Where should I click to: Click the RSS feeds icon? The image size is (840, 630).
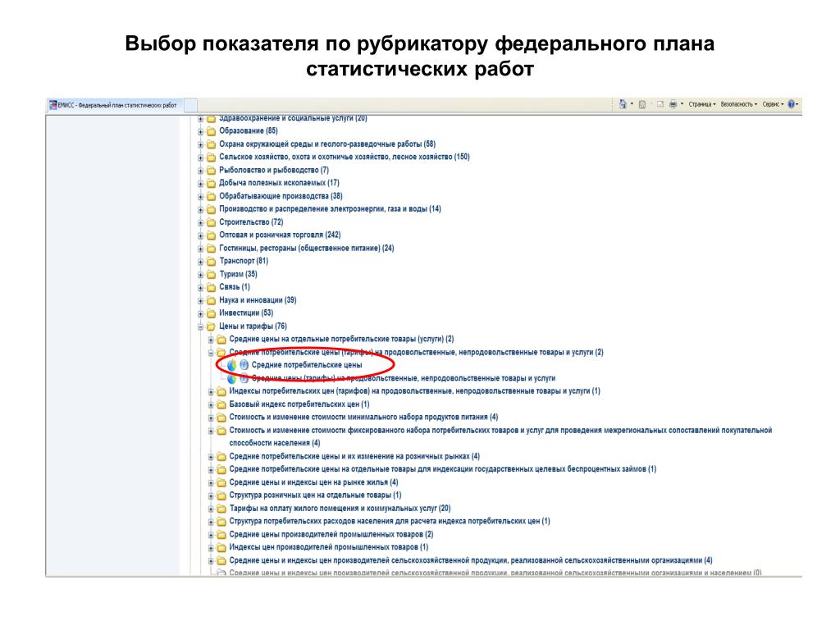(641, 104)
